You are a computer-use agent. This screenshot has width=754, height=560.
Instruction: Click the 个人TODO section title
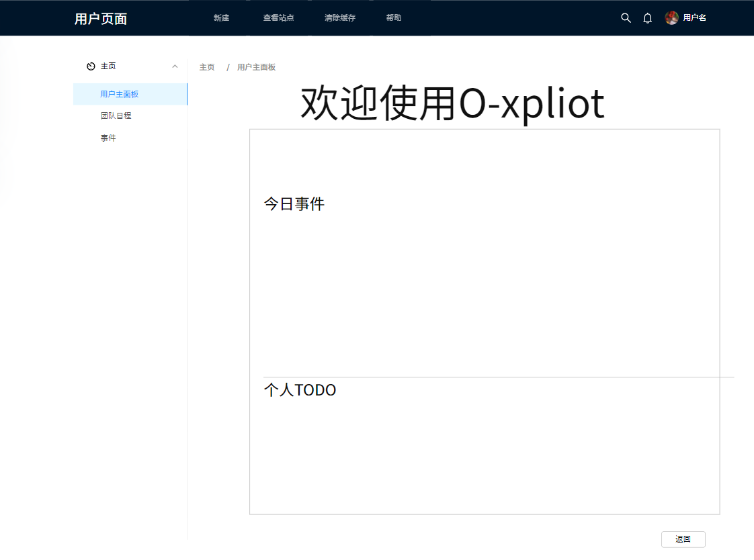point(299,389)
